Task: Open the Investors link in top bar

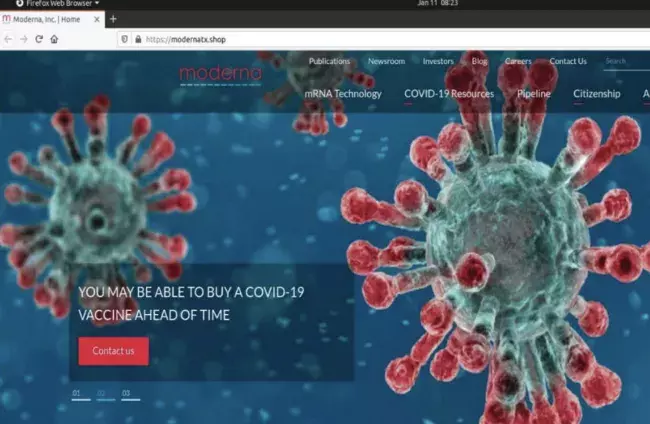Action: click(x=438, y=61)
